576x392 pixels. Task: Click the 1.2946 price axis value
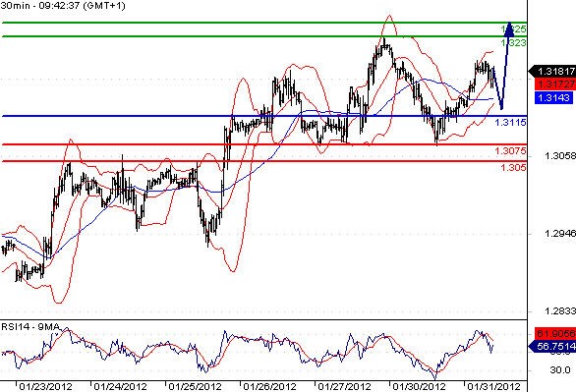pyautogui.click(x=560, y=234)
